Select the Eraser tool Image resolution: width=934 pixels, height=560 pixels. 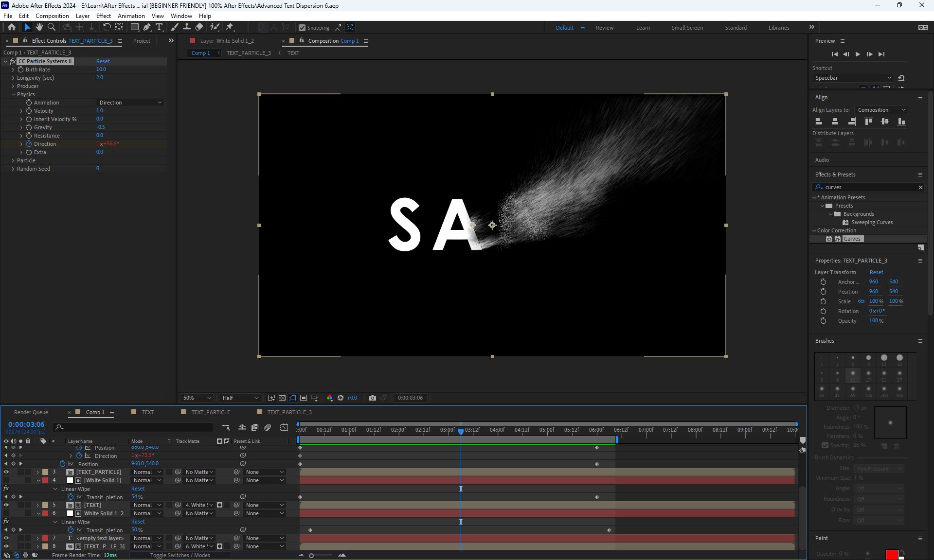pos(199,27)
